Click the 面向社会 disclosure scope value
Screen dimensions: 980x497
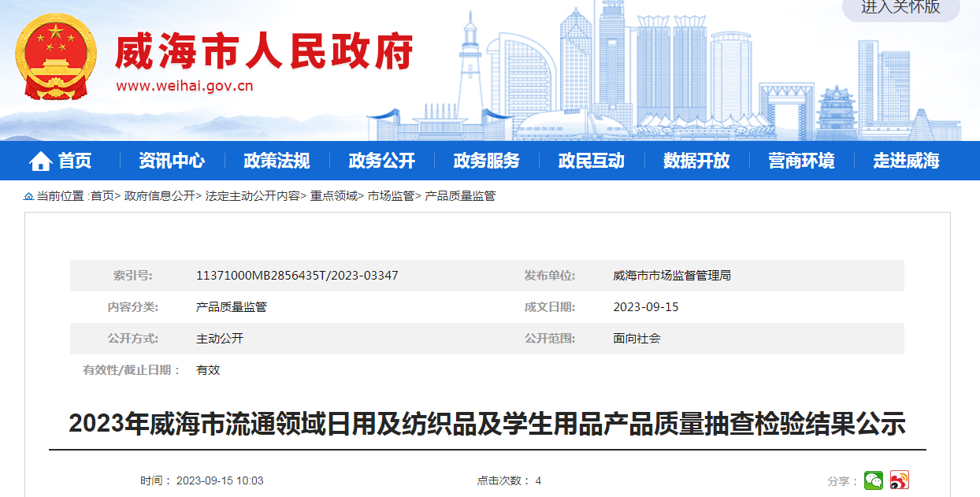[637, 339]
